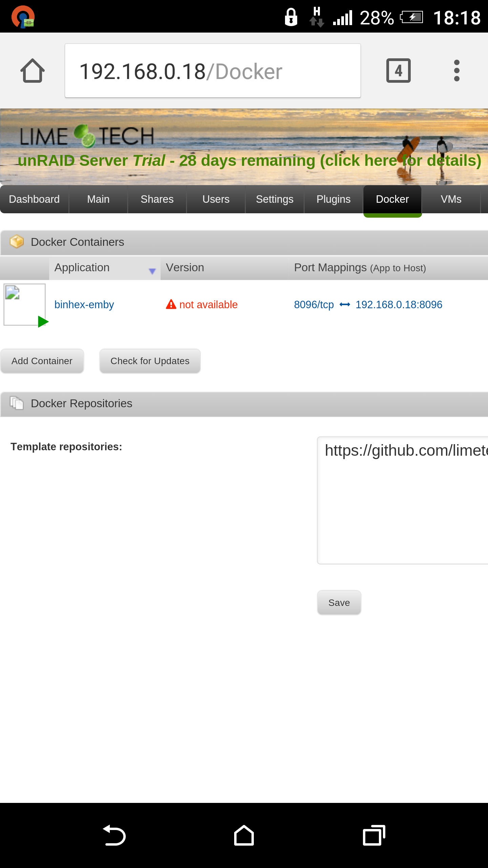The image size is (488, 868).
Task: Open the Shares tab
Action: 157,199
